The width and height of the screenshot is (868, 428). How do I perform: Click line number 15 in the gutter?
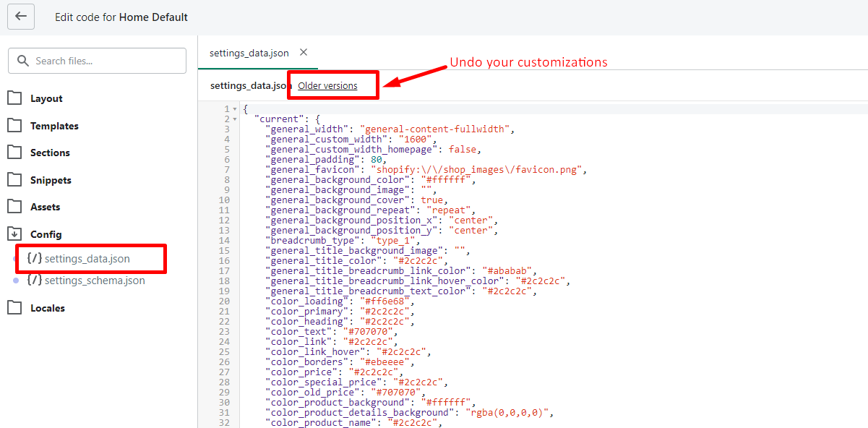point(225,251)
